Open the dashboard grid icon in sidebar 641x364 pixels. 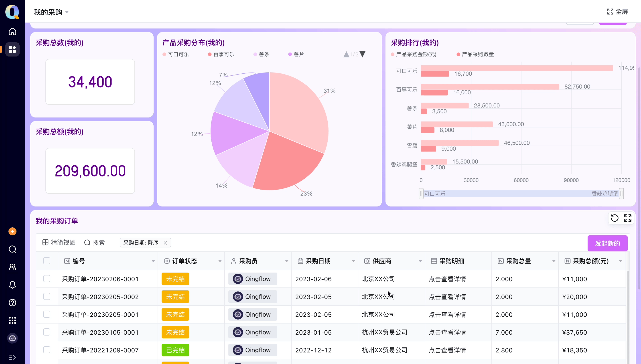[x=12, y=49]
